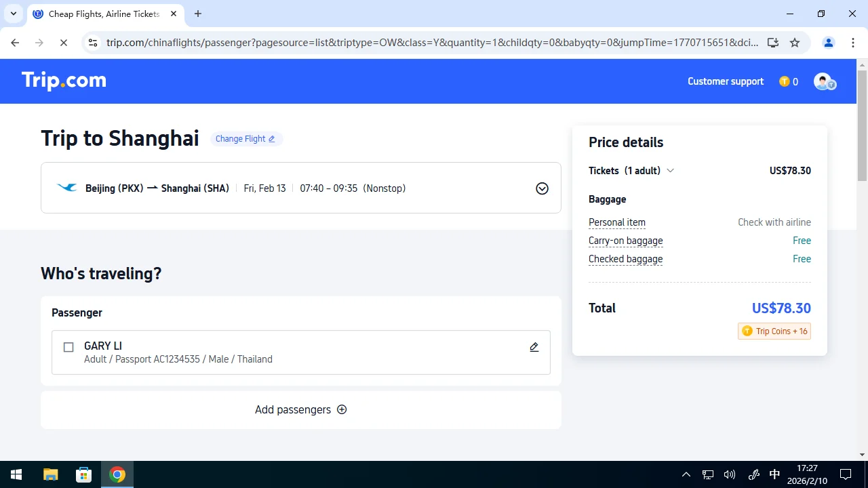This screenshot has width=868, height=488.
Task: Show hidden system tray icons
Action: pyautogui.click(x=686, y=474)
